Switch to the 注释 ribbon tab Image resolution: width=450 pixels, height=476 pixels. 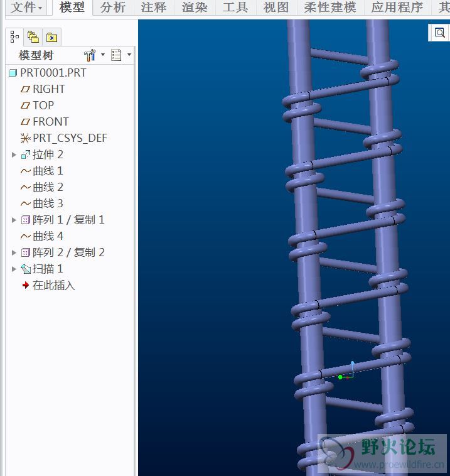(154, 8)
